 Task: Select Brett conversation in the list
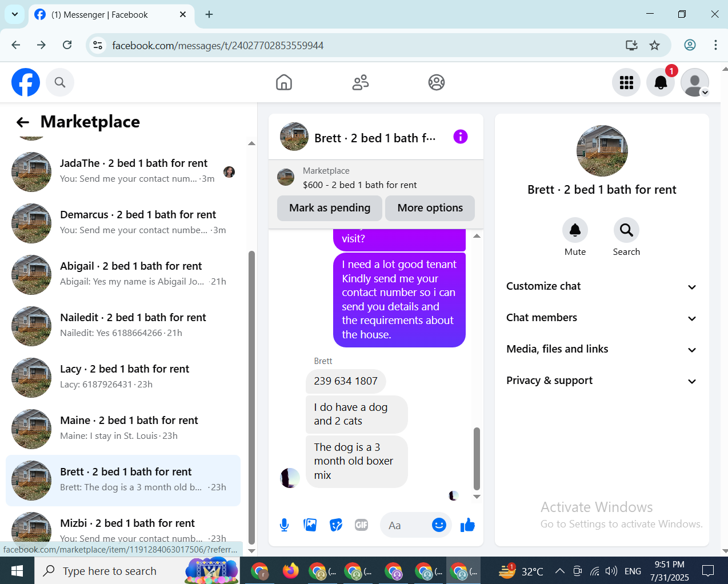[123, 480]
